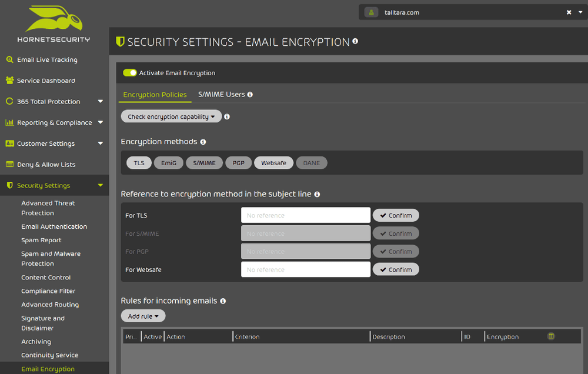Open Spam and Malware Protection submenu item

[x=51, y=259]
